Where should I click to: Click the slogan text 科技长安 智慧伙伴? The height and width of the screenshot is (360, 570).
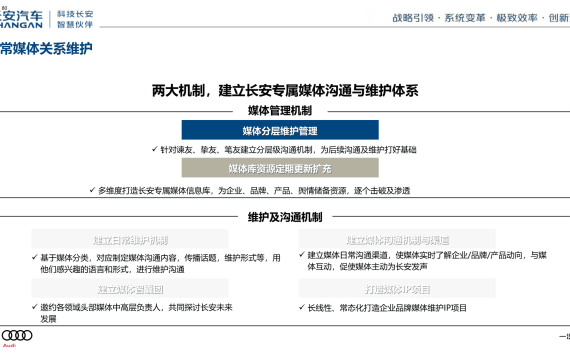pos(75,19)
